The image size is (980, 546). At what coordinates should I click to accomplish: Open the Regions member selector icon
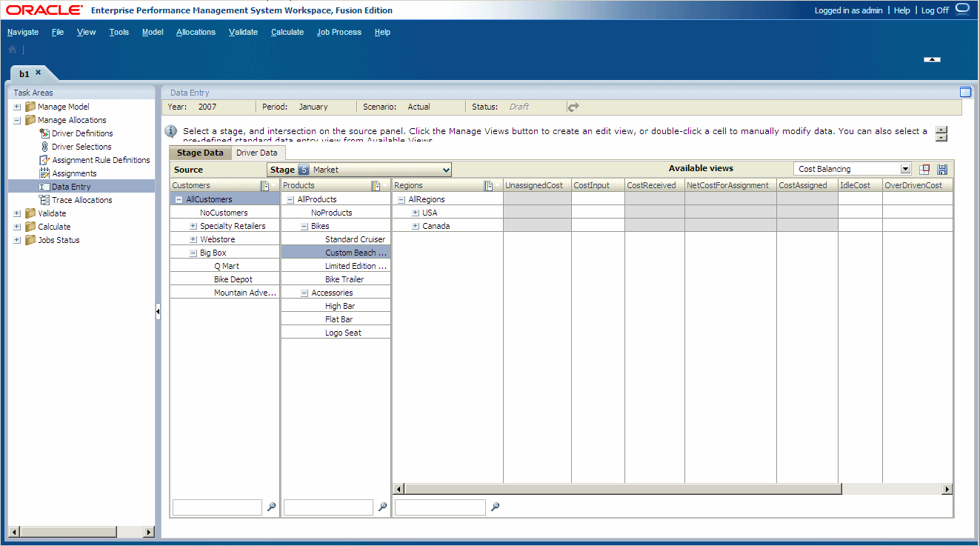coord(487,184)
